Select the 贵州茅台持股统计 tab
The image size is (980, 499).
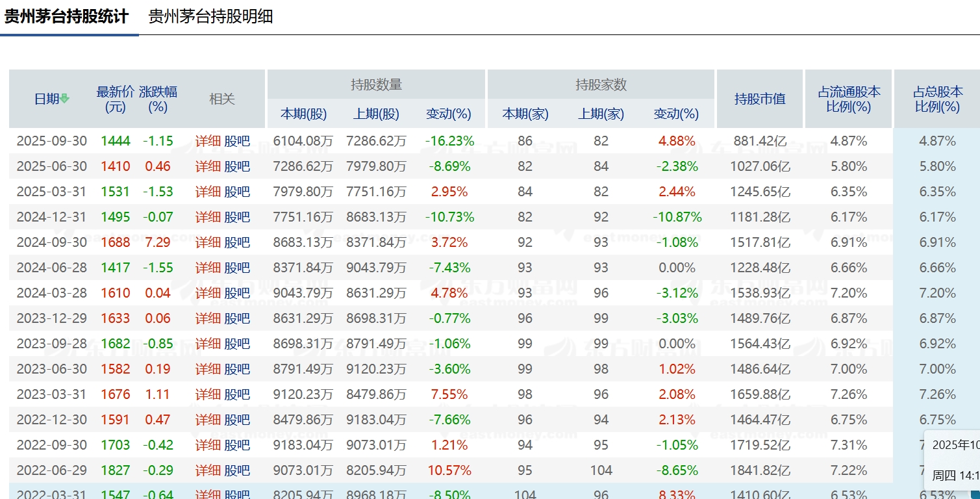[x=67, y=16]
